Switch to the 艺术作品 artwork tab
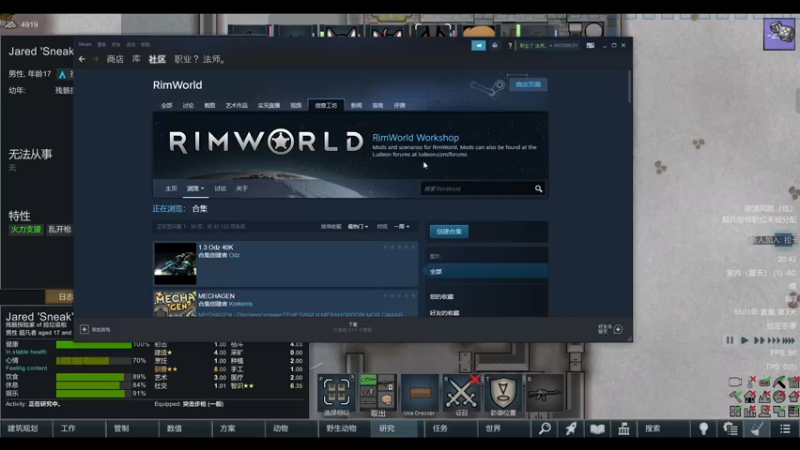 tap(236, 106)
